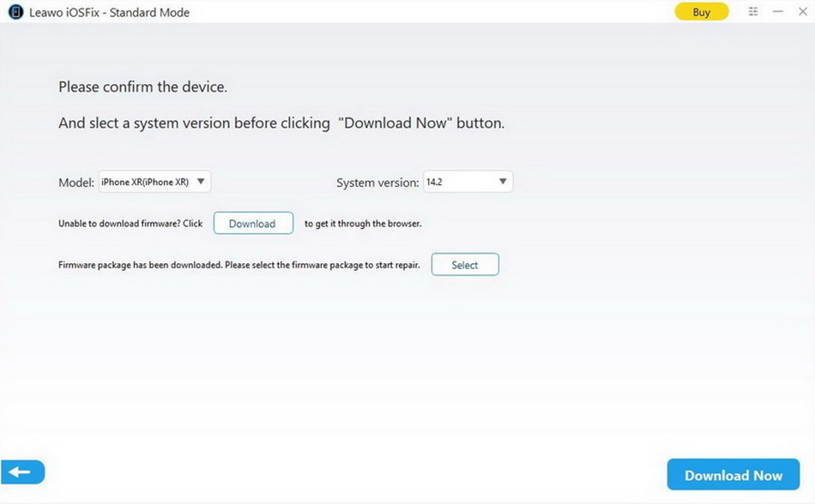Viewport: 815px width, 504px height.
Task: Click the Leawo iOSFix app logo icon
Action: point(16,12)
